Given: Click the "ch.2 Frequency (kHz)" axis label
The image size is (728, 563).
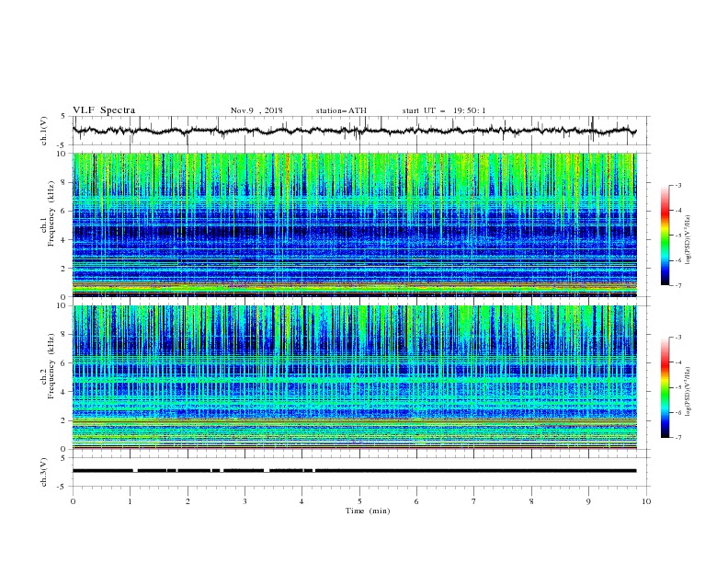Looking at the screenshot, I should coord(48,366).
